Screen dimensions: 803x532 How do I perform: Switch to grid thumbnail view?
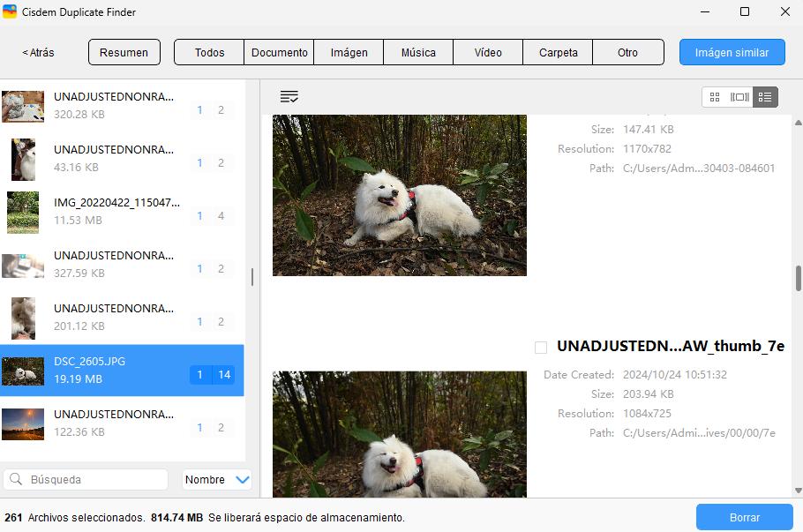[x=715, y=97]
